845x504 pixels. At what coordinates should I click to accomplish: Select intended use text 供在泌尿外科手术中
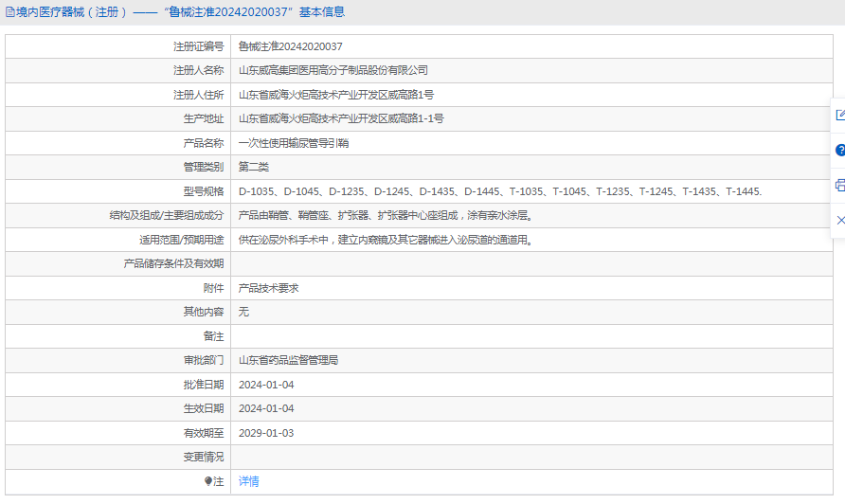tap(386, 240)
